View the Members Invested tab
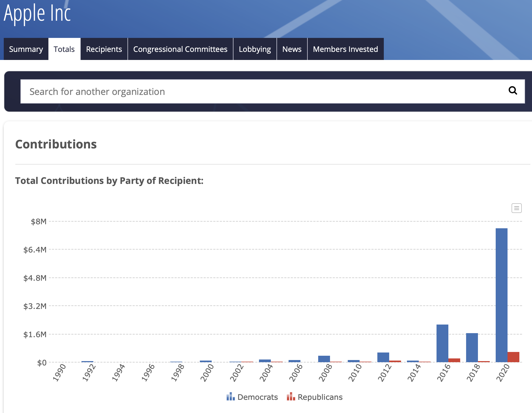This screenshot has width=532, height=413. [345, 49]
